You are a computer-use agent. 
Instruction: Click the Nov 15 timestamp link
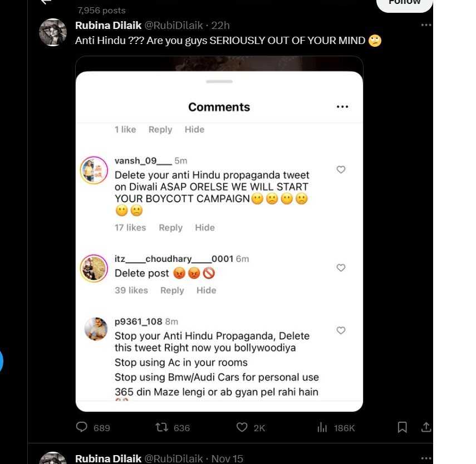click(x=227, y=458)
